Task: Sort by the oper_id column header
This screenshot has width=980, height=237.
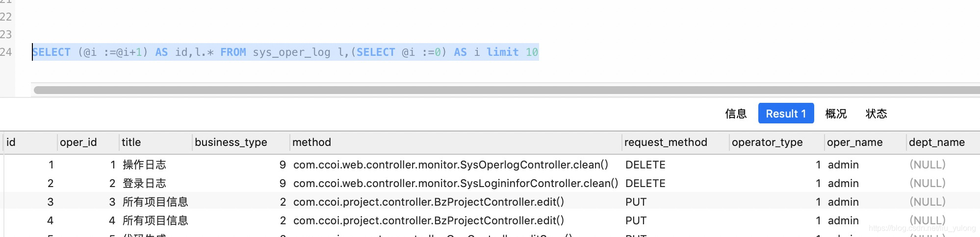Action: point(78,142)
